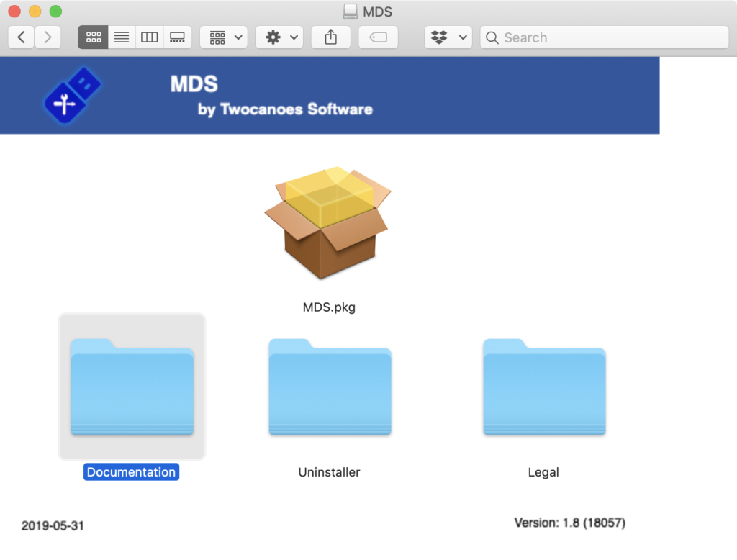This screenshot has width=737, height=560.
Task: Go forward with the right chevron button
Action: [48, 37]
